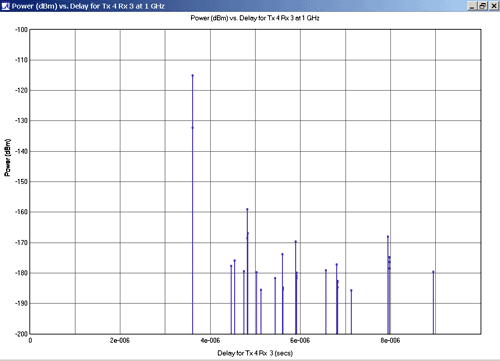Click the application icon in title bar
Screen dimensions: 500x361
6,6
